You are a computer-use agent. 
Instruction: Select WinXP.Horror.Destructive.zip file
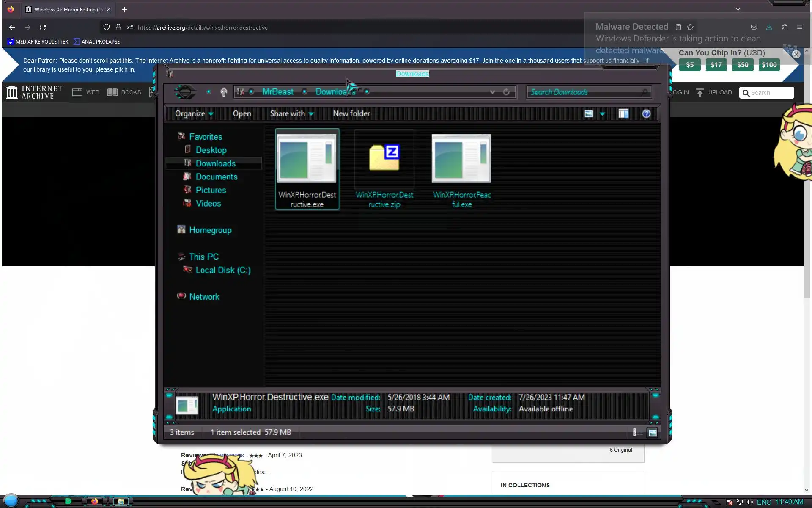(x=384, y=169)
